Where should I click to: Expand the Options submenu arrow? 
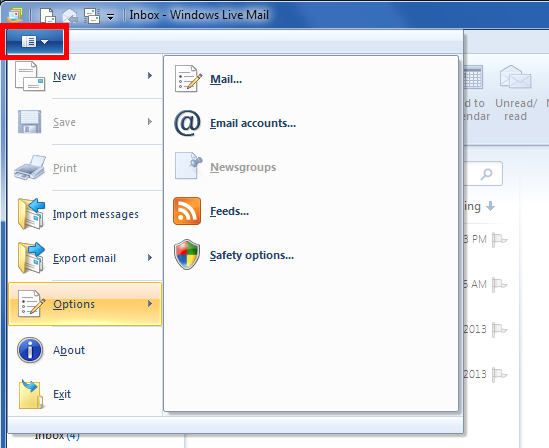150,303
